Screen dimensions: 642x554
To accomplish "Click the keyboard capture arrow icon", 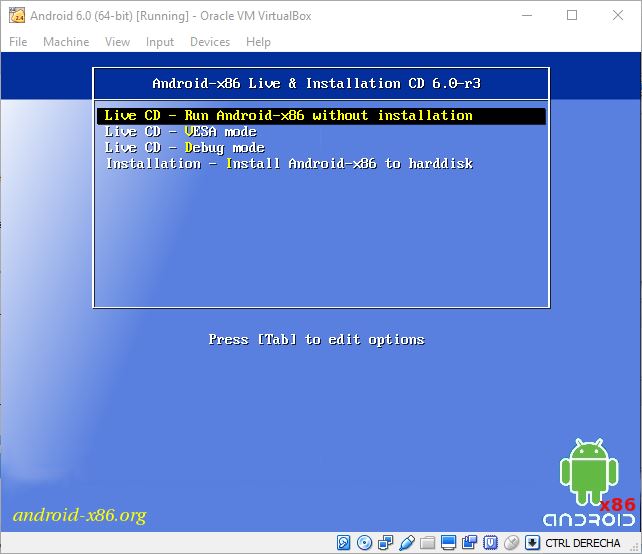I will tap(532, 543).
